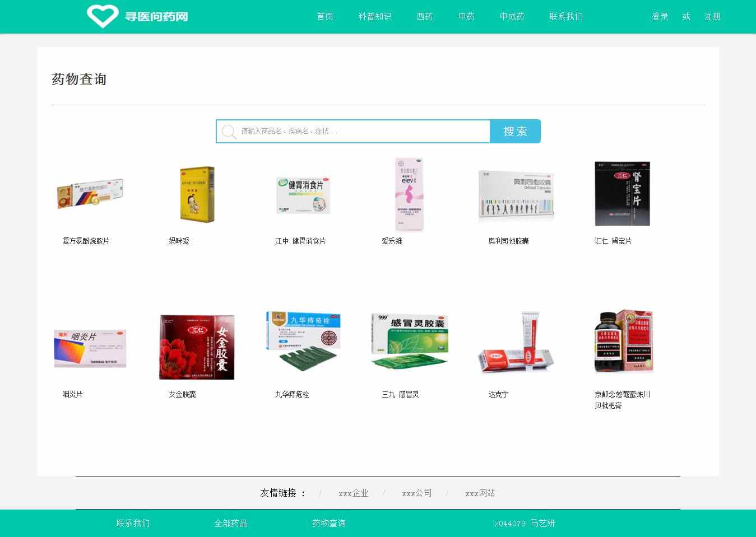The height and width of the screenshot is (537, 756).
Task: Open the 健胃消食片 product image
Action: (303, 195)
